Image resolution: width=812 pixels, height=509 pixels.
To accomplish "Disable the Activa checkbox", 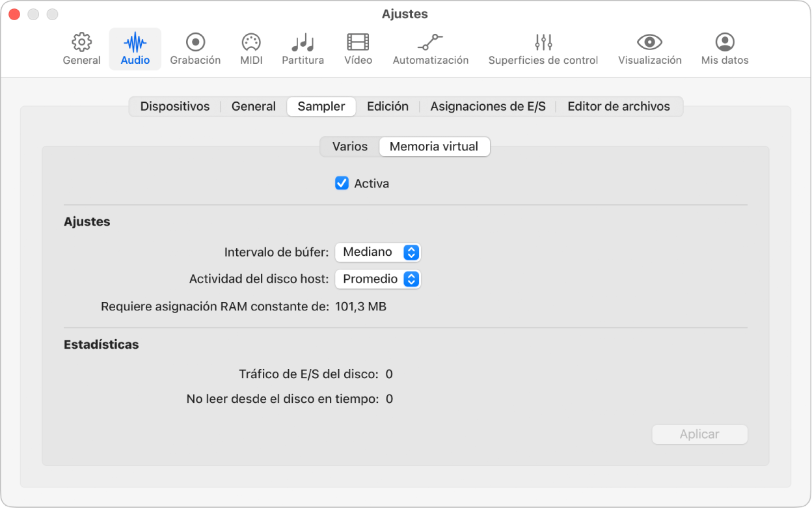I will pyautogui.click(x=342, y=184).
